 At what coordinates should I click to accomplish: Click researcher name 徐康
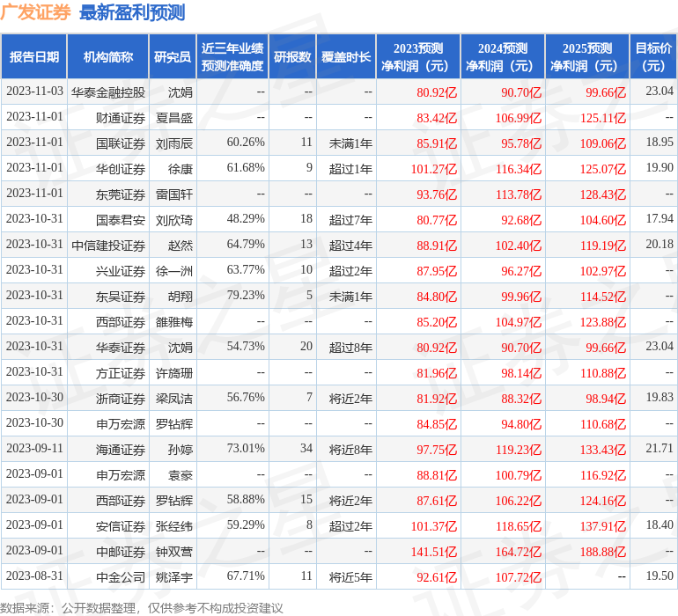coord(181,169)
